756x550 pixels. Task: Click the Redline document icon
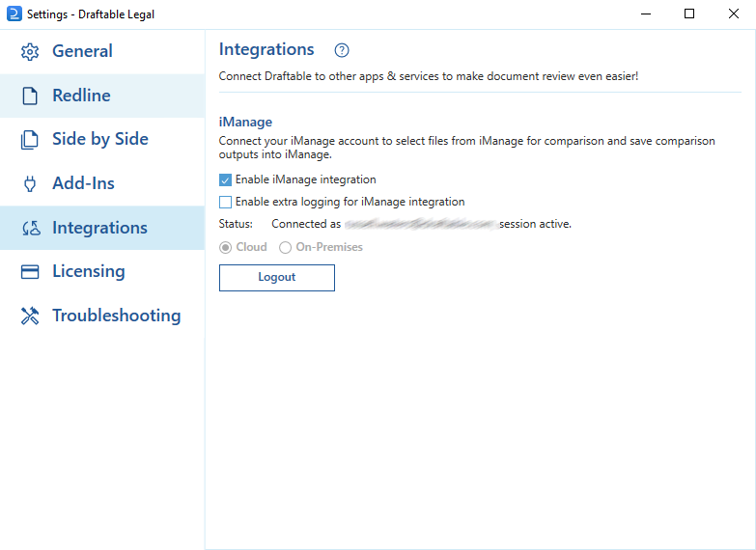point(30,96)
